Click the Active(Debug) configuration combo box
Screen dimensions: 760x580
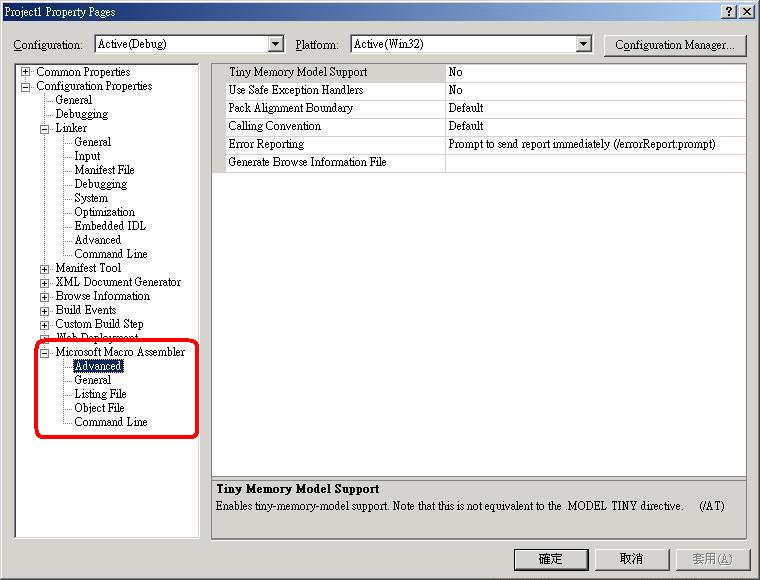pyautogui.click(x=189, y=45)
